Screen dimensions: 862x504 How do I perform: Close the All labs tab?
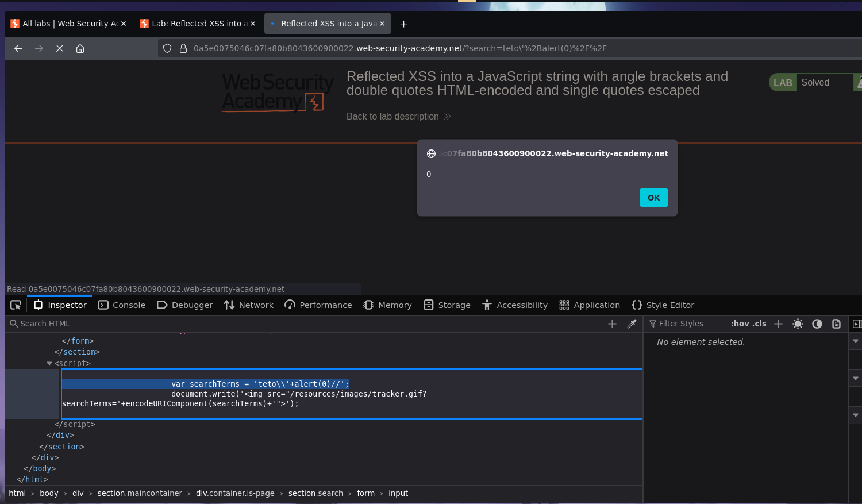tap(124, 24)
